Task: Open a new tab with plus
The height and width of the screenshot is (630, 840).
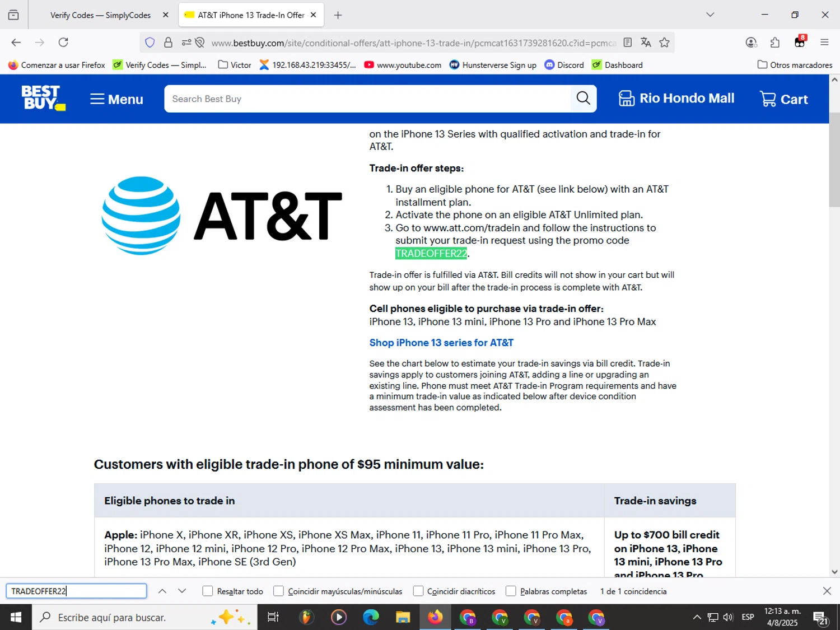Action: [338, 15]
